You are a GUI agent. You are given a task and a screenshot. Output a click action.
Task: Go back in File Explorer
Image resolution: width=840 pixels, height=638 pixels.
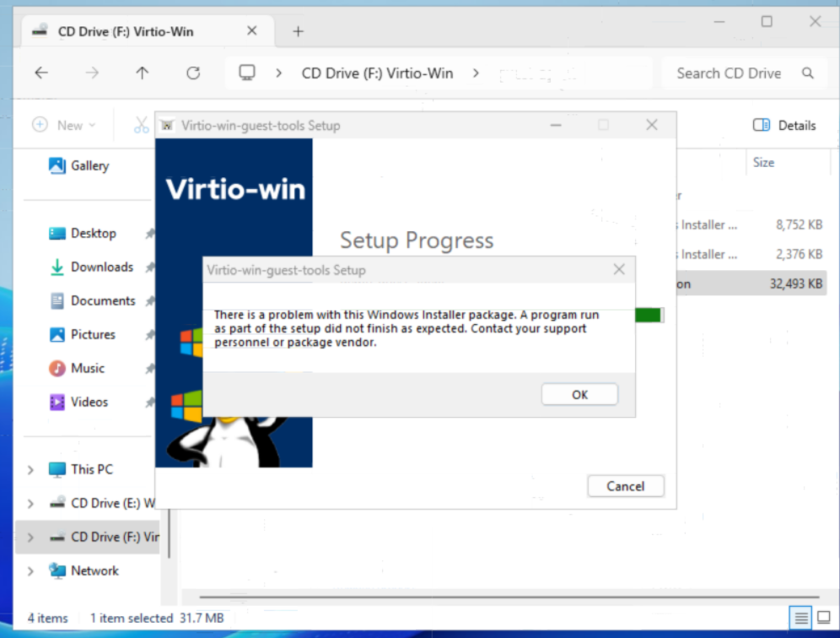pyautogui.click(x=41, y=73)
